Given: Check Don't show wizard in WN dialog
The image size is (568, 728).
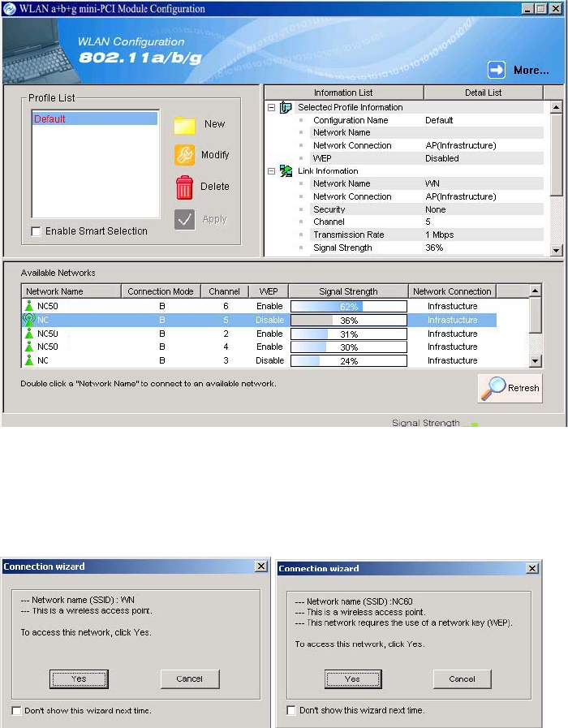Looking at the screenshot, I should tap(17, 710).
